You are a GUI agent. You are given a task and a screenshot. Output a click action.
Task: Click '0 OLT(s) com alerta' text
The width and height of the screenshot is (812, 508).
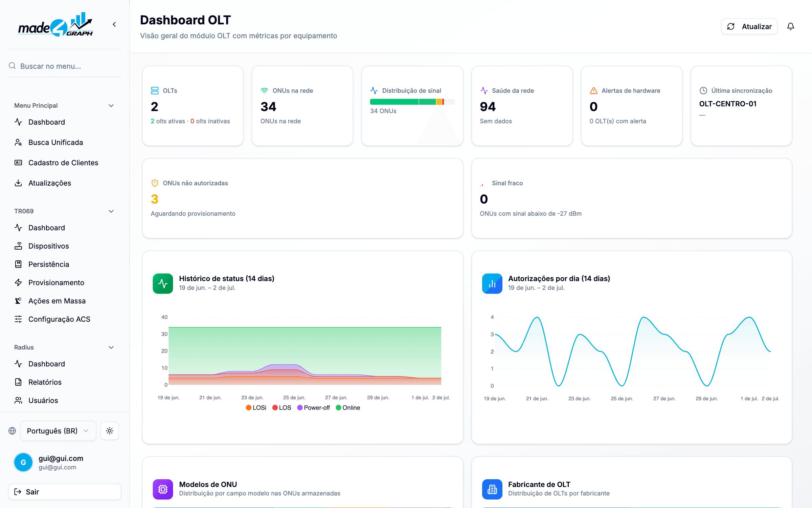coord(617,121)
